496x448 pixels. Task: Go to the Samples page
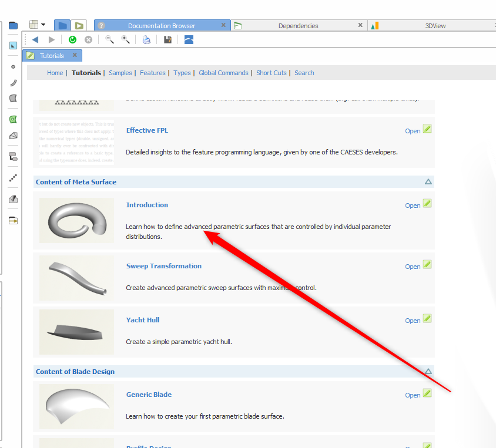point(120,73)
